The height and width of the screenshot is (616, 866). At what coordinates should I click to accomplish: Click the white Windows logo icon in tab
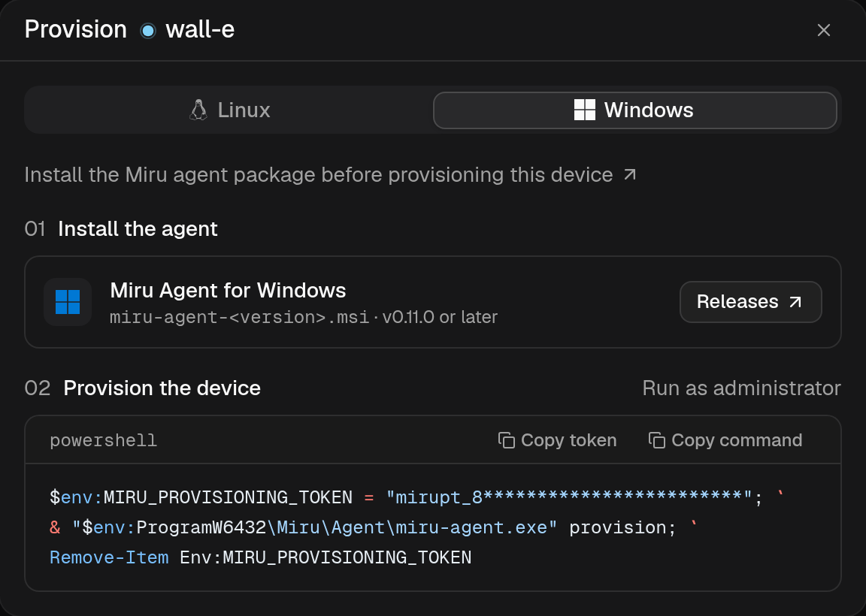point(585,110)
